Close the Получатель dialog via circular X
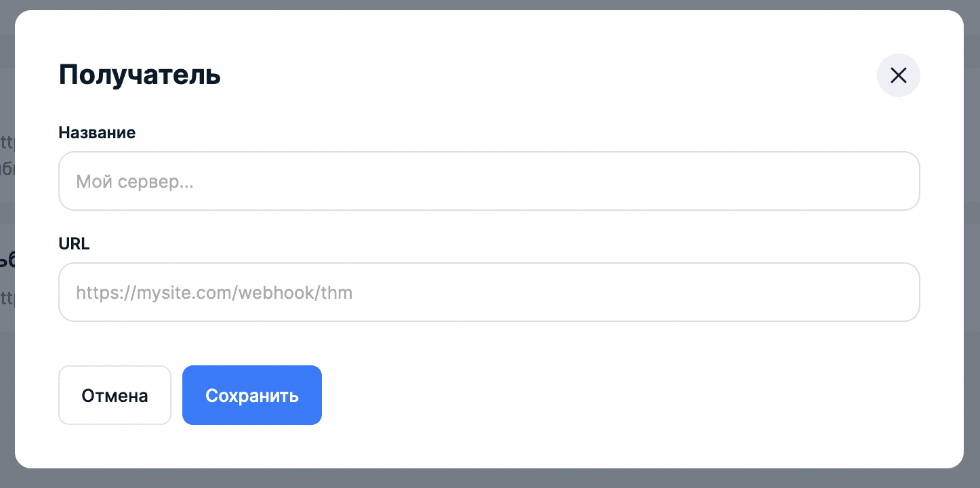The width and height of the screenshot is (980, 488). (x=898, y=75)
